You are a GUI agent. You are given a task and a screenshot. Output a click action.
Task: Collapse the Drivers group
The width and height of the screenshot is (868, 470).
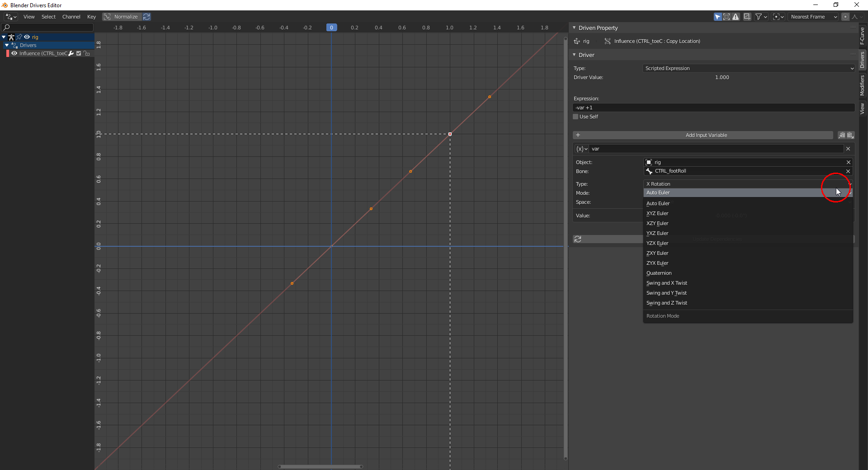point(7,45)
